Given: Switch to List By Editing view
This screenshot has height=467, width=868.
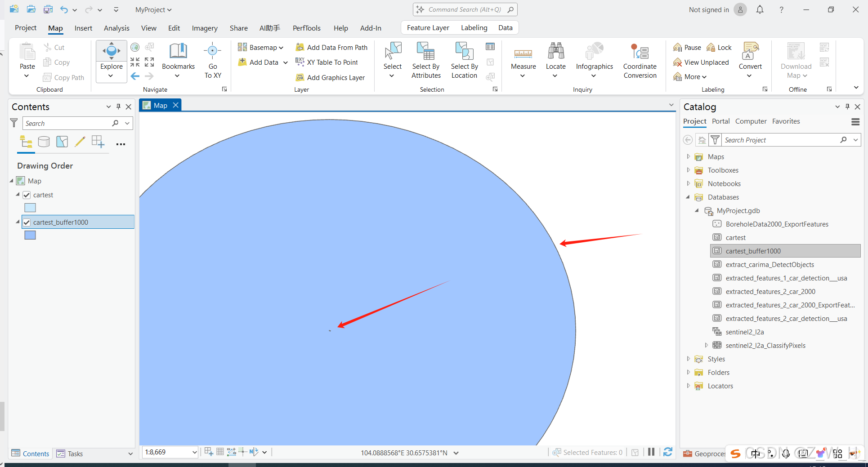Looking at the screenshot, I should (x=80, y=142).
